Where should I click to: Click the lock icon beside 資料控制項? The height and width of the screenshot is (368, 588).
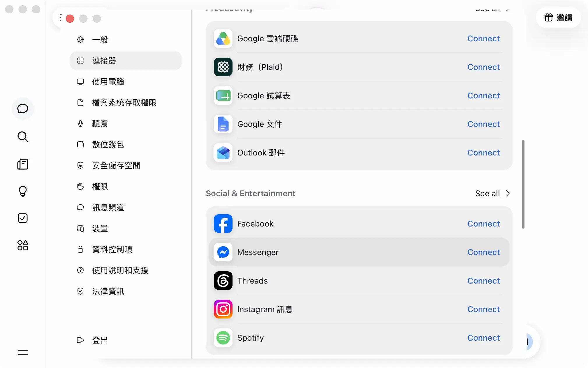[x=80, y=249]
